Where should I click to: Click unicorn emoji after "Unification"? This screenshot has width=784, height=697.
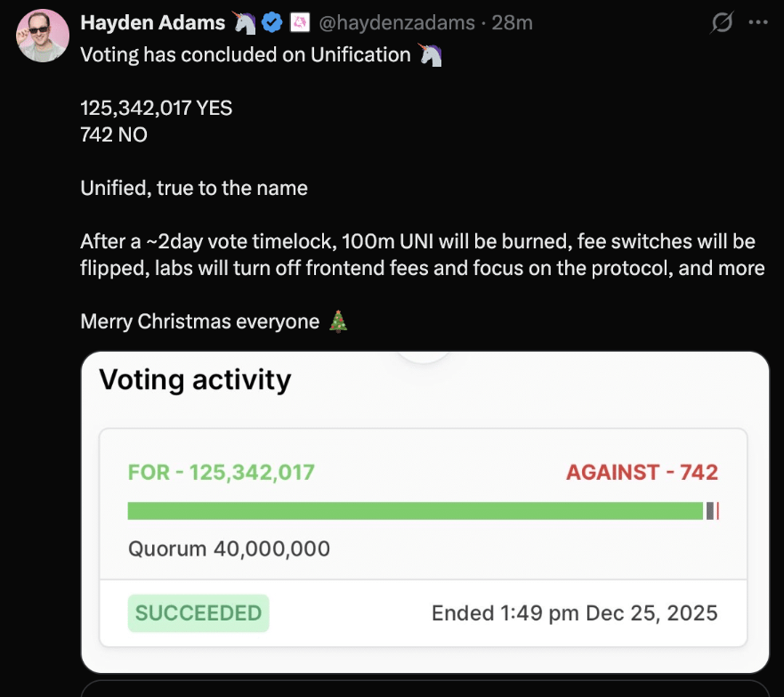pyautogui.click(x=430, y=55)
